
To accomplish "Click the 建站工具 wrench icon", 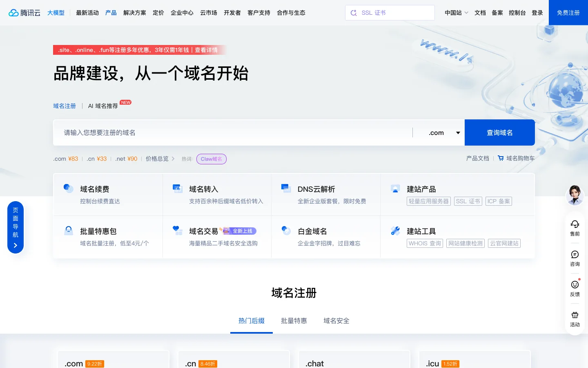I will (395, 231).
